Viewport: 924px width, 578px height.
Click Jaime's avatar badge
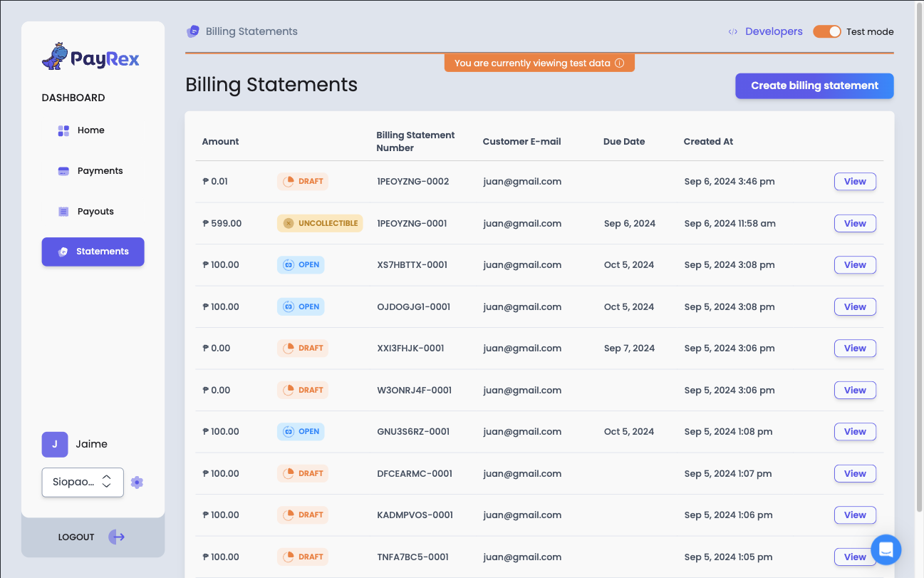click(x=55, y=444)
